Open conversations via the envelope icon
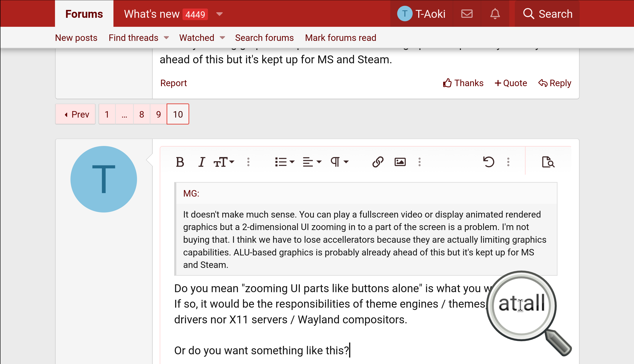This screenshot has width=634, height=364. tap(467, 14)
